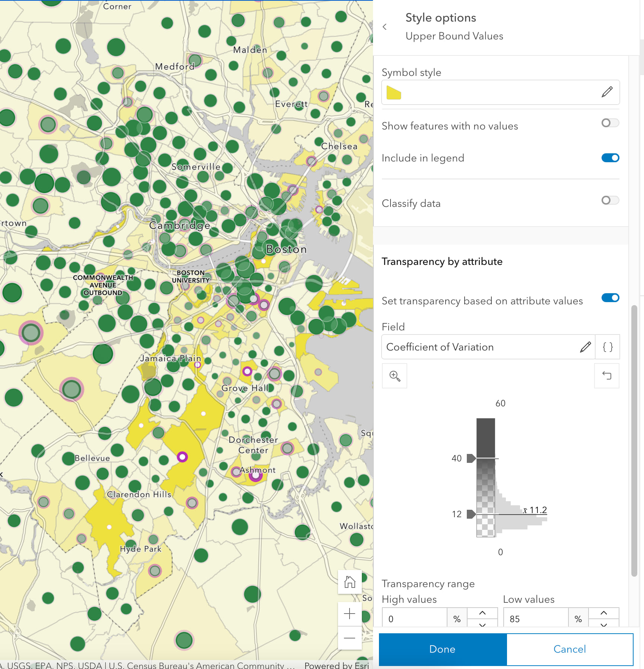Click the histogram maximum value 60

tap(501, 403)
